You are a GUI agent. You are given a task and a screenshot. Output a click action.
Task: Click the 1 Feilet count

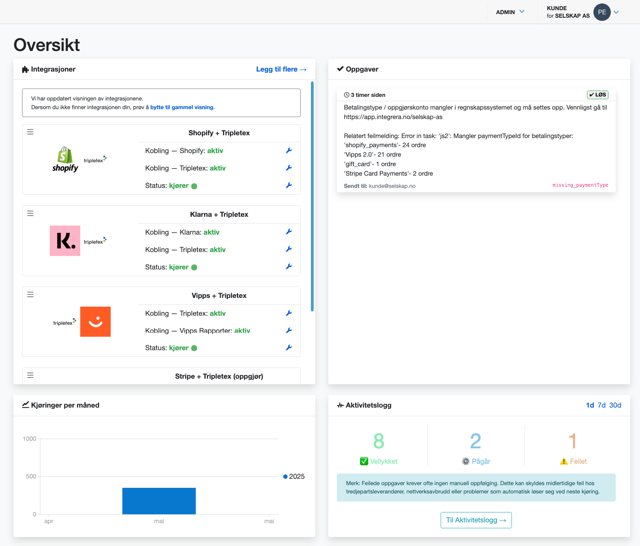click(x=572, y=441)
